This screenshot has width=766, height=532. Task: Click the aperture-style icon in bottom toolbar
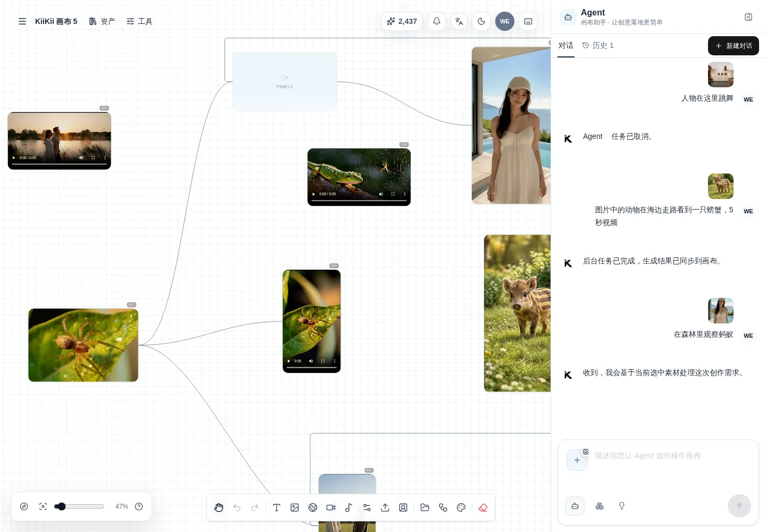click(313, 508)
